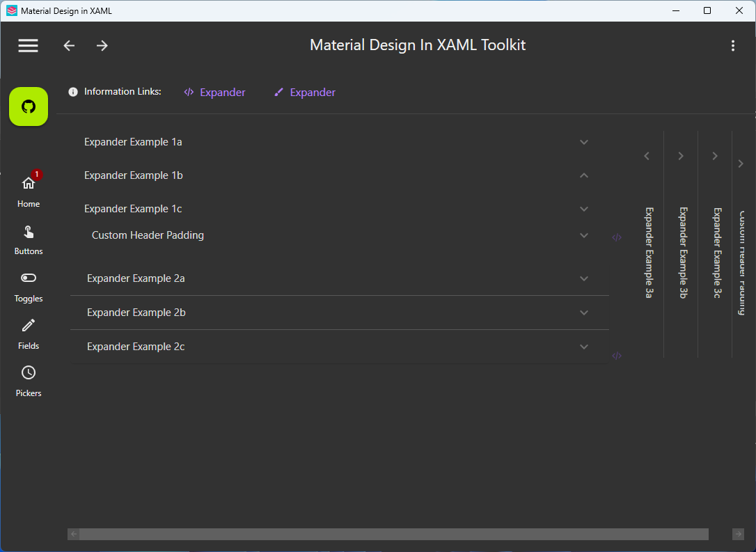Toggle the vertical Custom Header Padding chevron
The width and height of the screenshot is (756, 552).
(x=741, y=164)
